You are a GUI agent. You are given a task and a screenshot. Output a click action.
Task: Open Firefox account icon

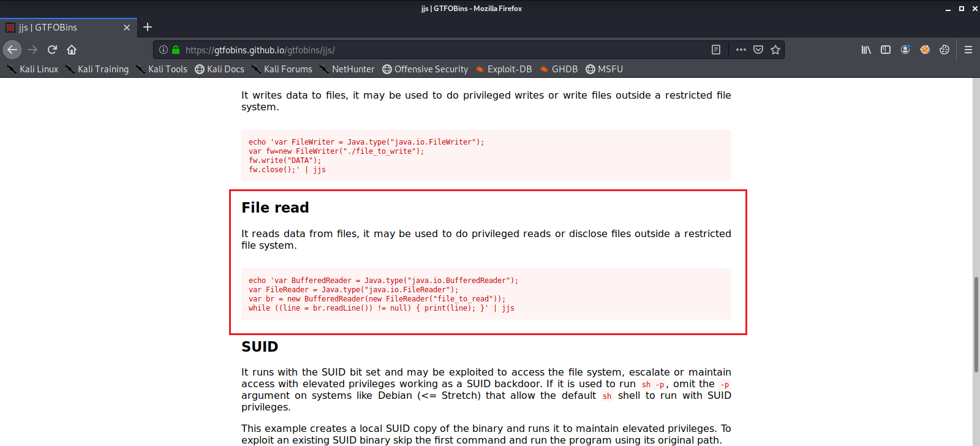(x=905, y=50)
